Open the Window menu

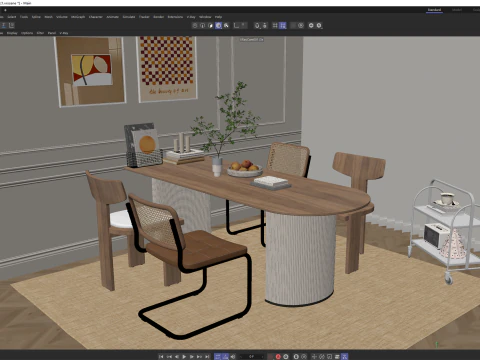205,17
